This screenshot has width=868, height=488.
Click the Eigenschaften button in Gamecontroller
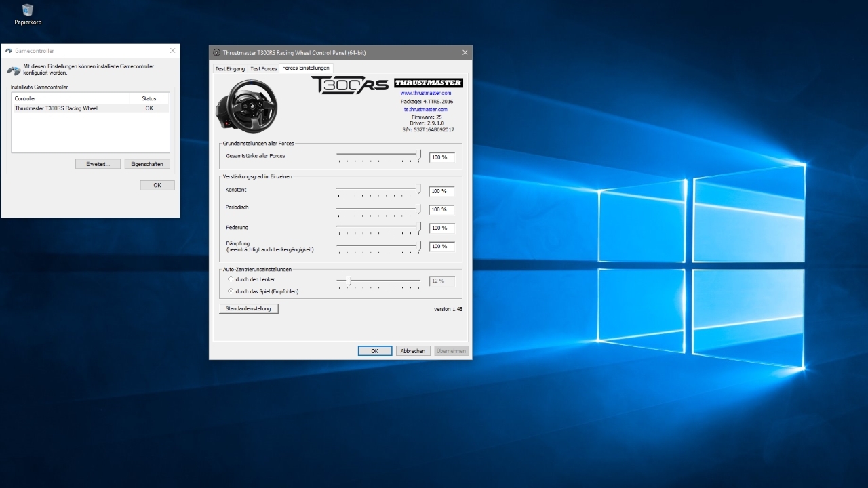point(147,164)
